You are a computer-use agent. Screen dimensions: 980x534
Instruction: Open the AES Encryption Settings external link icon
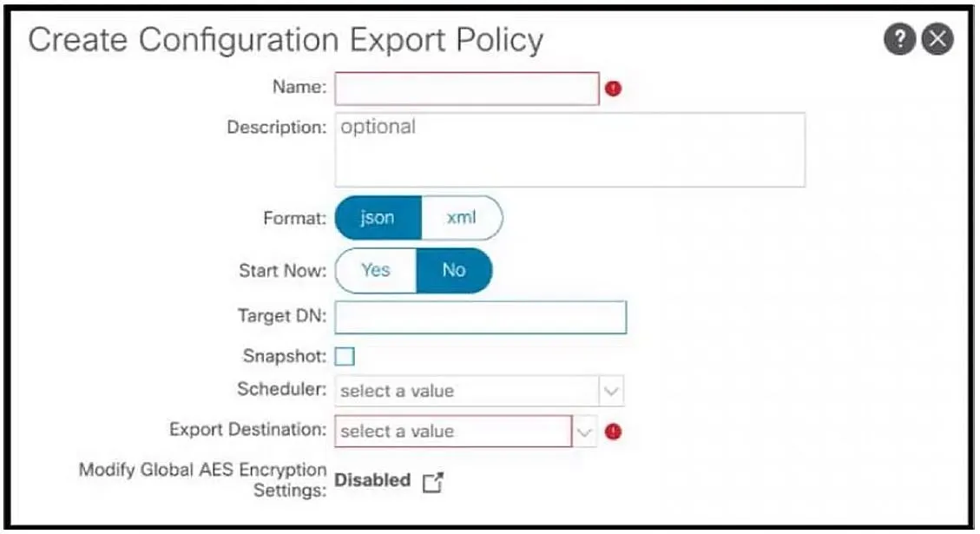pos(432,482)
